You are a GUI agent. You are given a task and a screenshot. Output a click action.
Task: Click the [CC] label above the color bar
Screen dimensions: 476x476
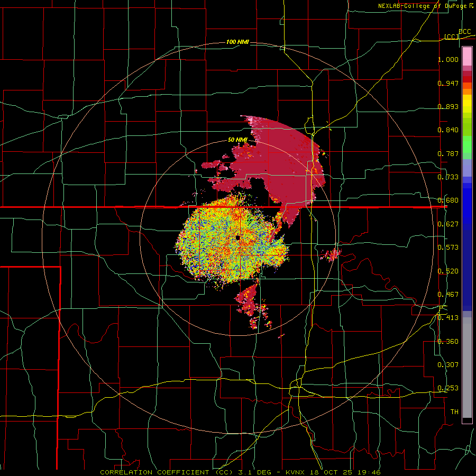pos(452,36)
